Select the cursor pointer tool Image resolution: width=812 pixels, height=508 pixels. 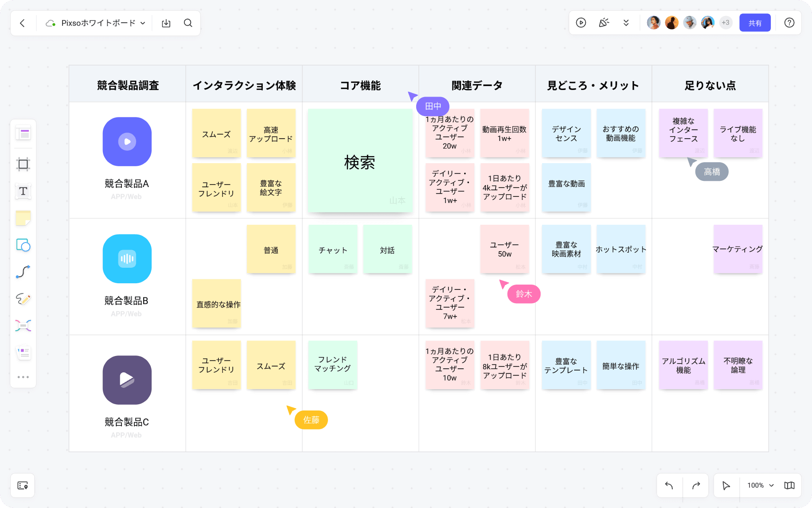[x=726, y=485]
